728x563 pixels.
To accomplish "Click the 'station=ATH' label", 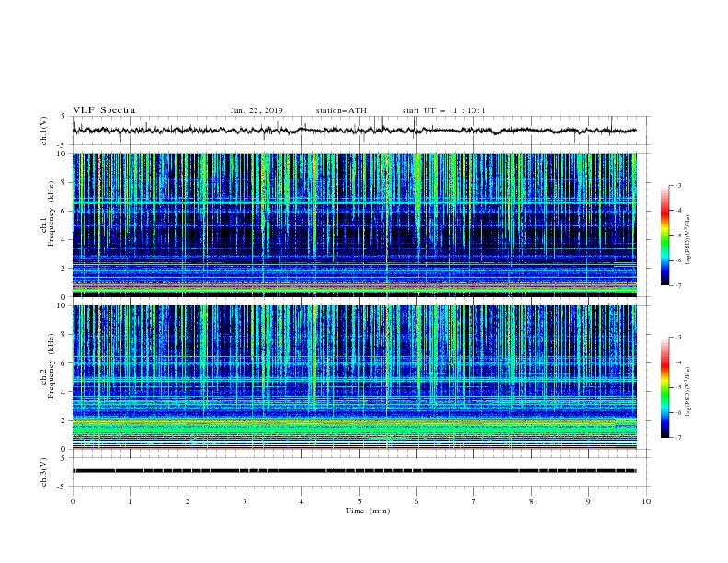I will click(x=341, y=110).
